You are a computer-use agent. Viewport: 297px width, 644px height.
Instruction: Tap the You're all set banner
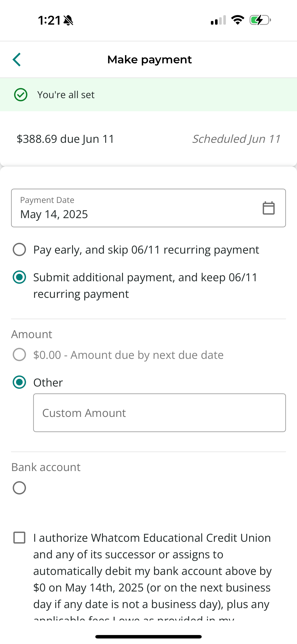pos(148,95)
